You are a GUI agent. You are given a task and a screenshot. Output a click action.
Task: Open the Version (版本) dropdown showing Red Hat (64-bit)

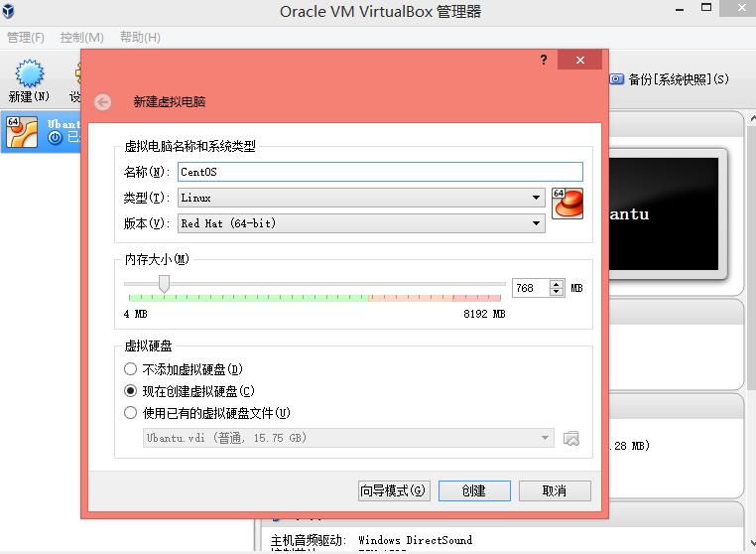coord(361,223)
